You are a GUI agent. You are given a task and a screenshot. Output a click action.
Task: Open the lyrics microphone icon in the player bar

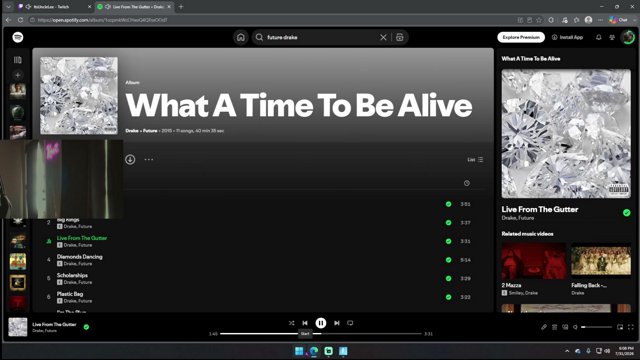544,327
